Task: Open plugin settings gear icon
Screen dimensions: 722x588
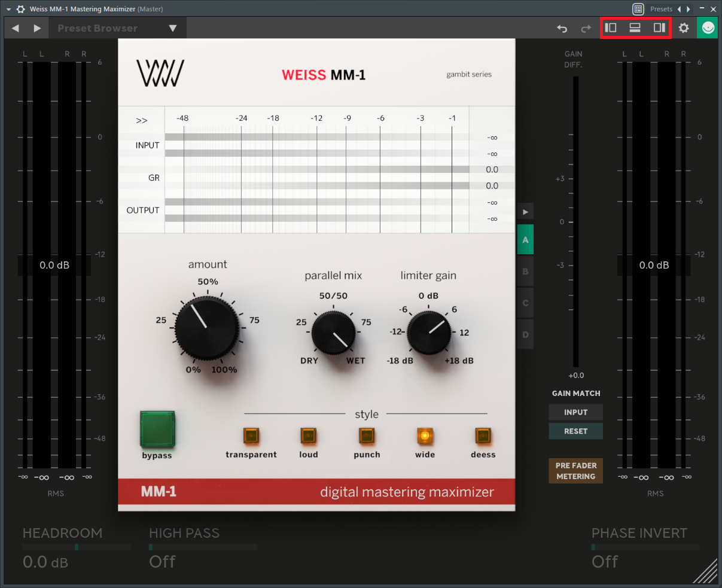Action: tap(684, 28)
